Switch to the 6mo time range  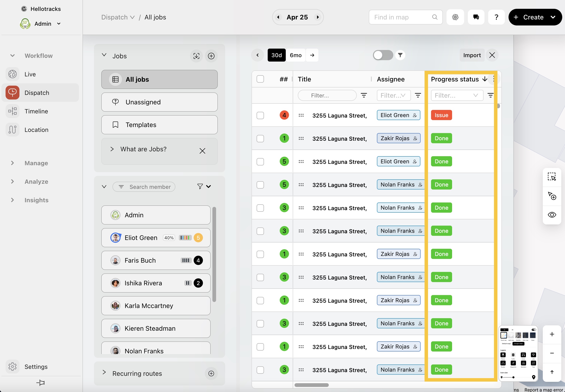click(295, 55)
